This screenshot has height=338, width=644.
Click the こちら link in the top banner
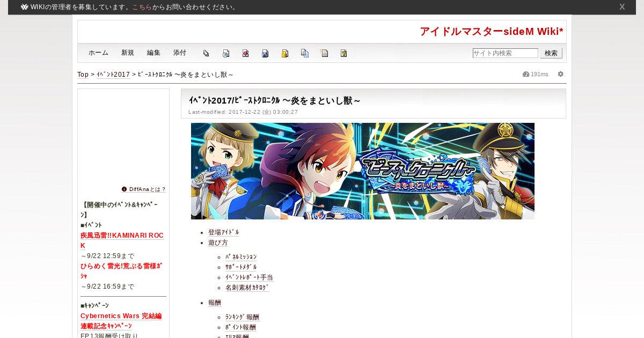click(142, 7)
